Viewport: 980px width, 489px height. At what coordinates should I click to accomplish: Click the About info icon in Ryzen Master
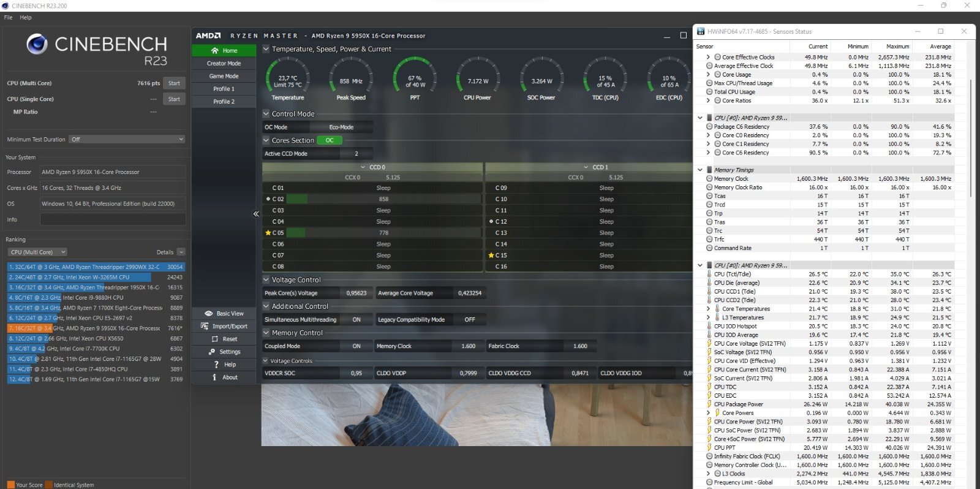pyautogui.click(x=214, y=377)
